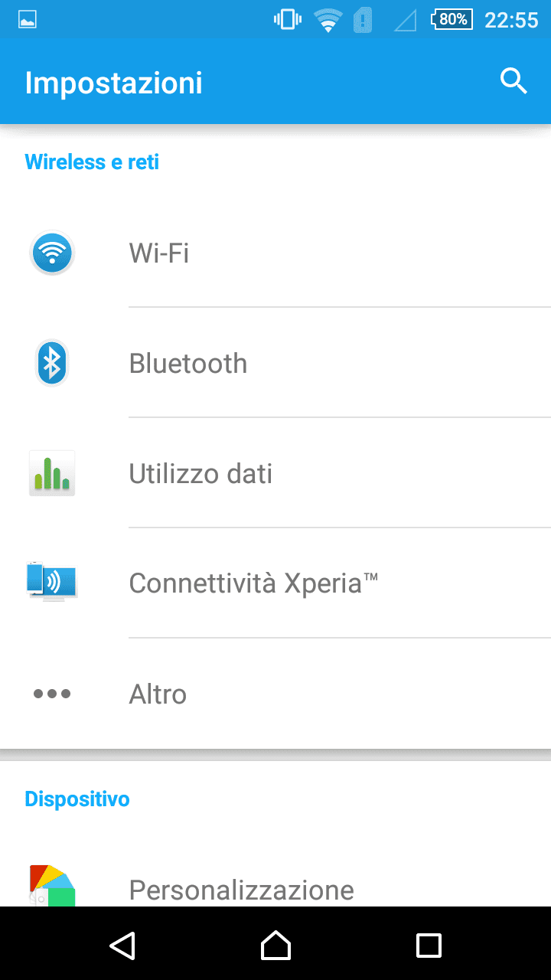Image resolution: width=551 pixels, height=980 pixels.
Task: Tap the Impostazioni title
Action: [113, 83]
